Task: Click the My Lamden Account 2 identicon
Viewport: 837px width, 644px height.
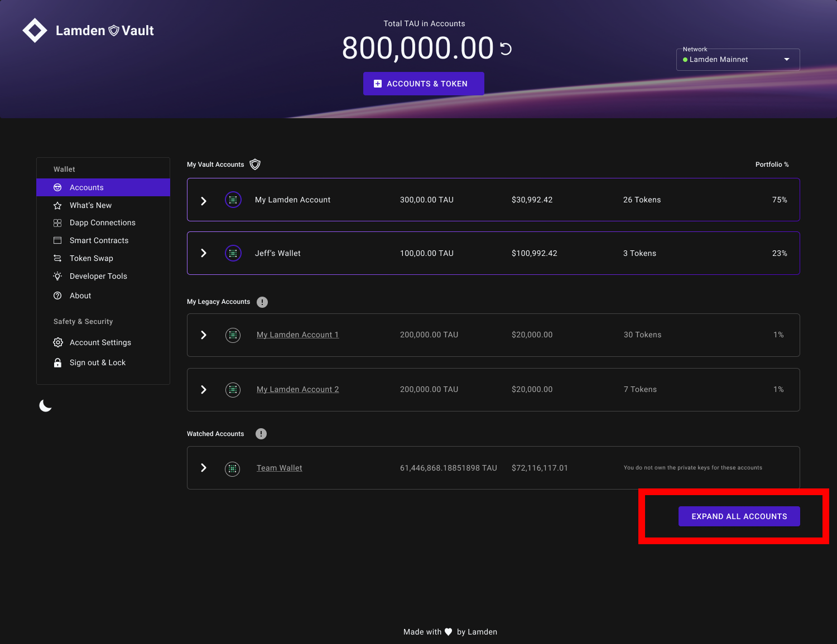Action: (x=233, y=390)
